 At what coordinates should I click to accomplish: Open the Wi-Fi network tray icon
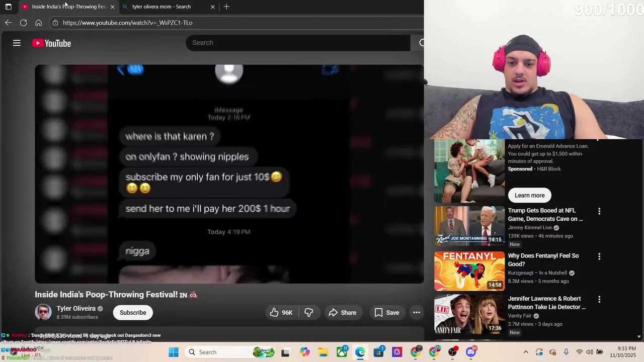click(x=579, y=352)
